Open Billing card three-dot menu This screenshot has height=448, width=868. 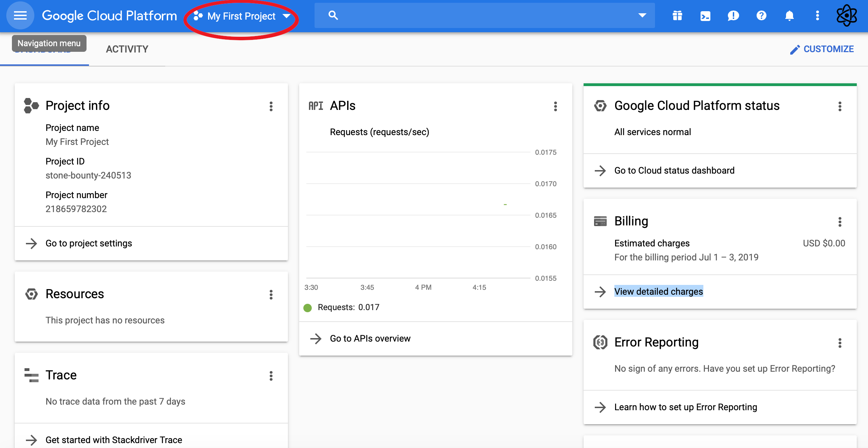pos(840,222)
